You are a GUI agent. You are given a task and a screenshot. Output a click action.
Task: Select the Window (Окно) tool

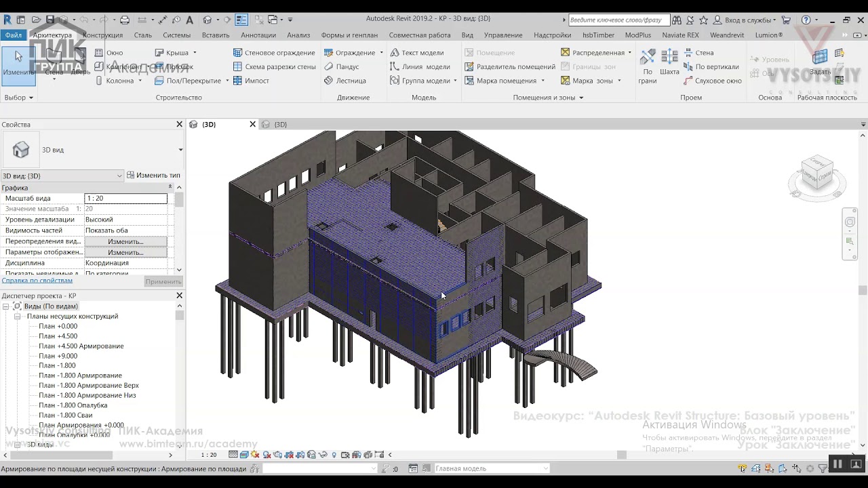click(108, 53)
